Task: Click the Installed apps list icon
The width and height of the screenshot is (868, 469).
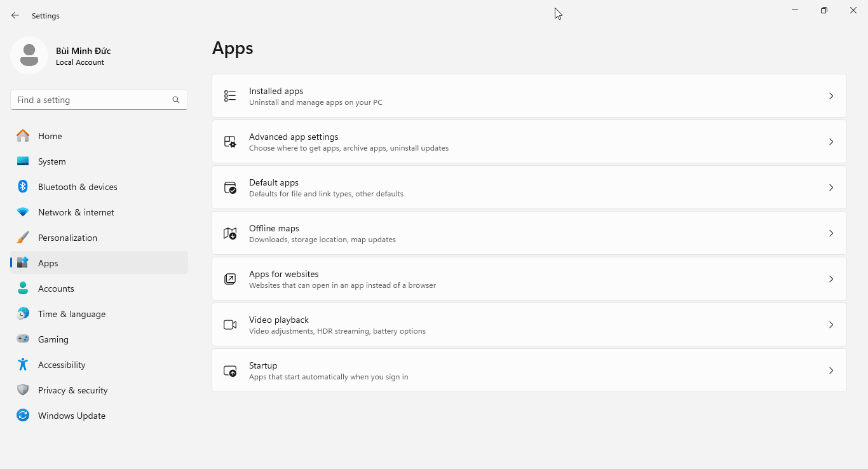Action: pyautogui.click(x=230, y=96)
